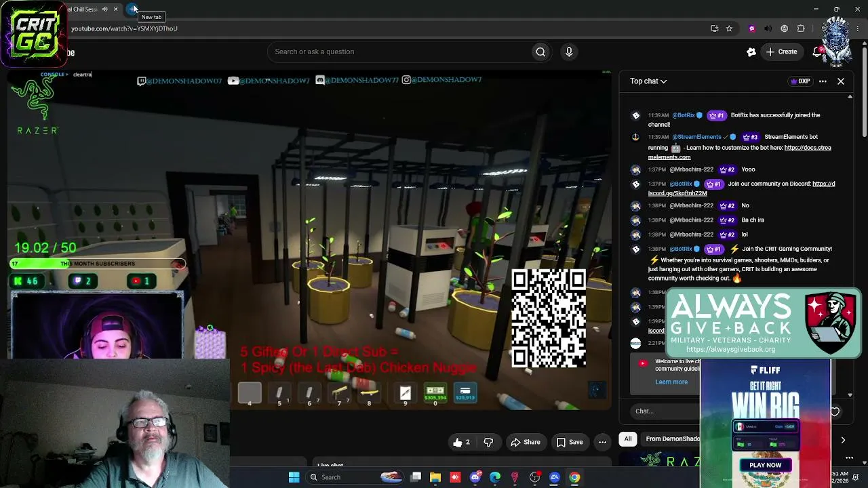The image size is (868, 488).
Task: Expand the Top chat dropdown
Action: [x=648, y=81]
